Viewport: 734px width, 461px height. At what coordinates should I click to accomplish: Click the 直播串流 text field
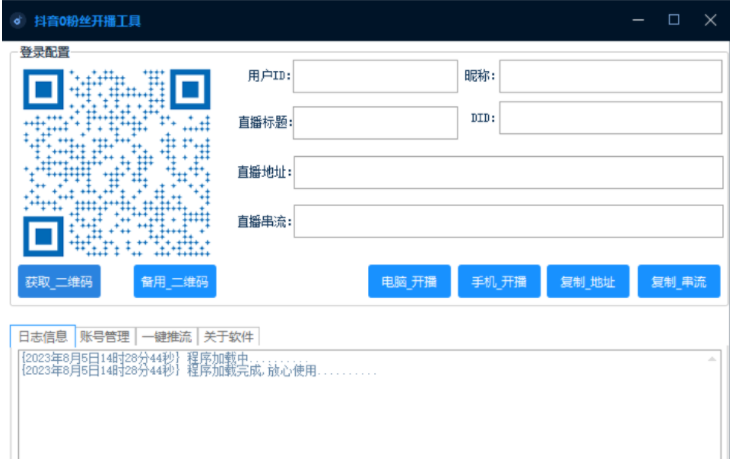[507, 221]
